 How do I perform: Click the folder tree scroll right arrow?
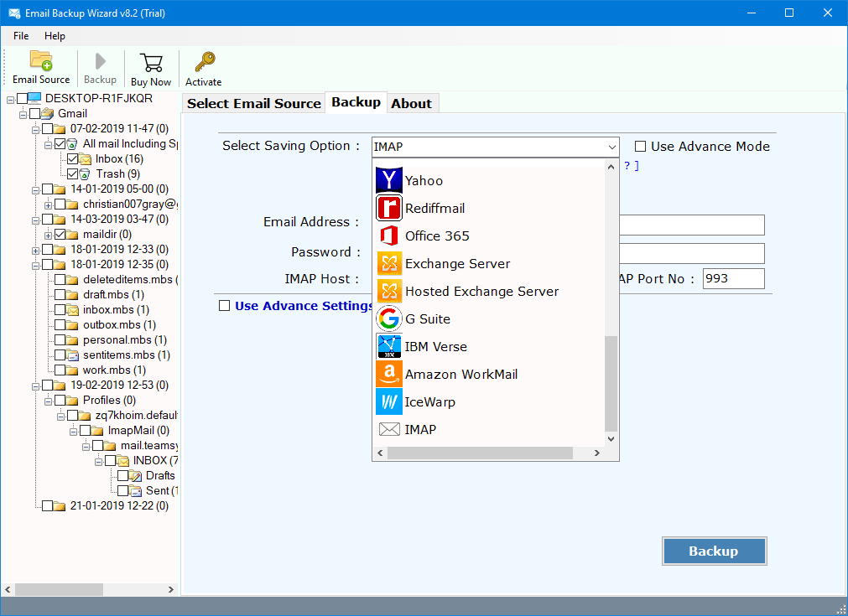click(x=171, y=589)
